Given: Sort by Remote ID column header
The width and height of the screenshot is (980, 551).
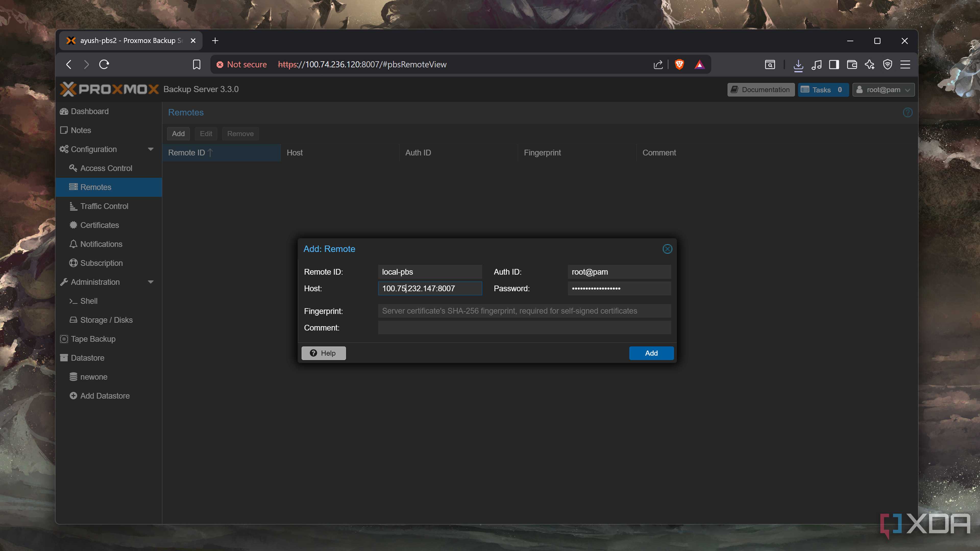Looking at the screenshot, I should 222,153.
